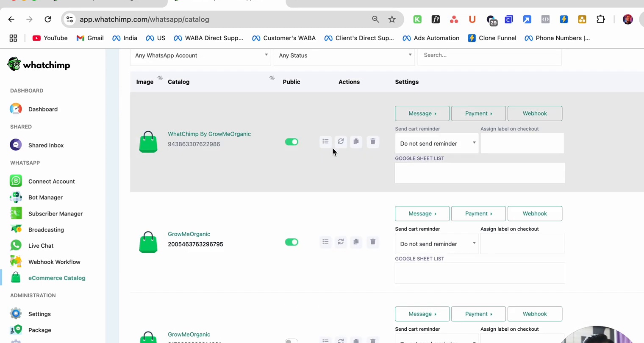
Task: Open Shared Inbox in the sidebar
Action: 46,145
